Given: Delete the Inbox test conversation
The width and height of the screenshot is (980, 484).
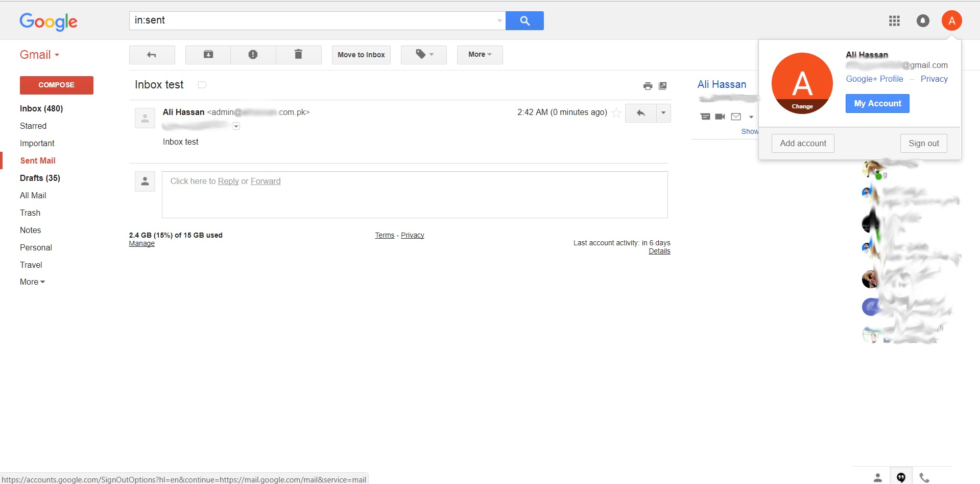Looking at the screenshot, I should tap(299, 55).
